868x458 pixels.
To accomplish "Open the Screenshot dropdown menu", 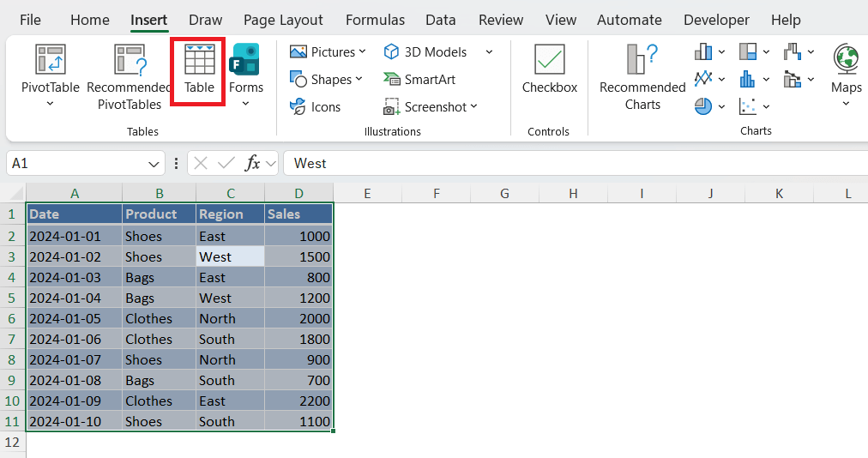I will click(x=473, y=106).
